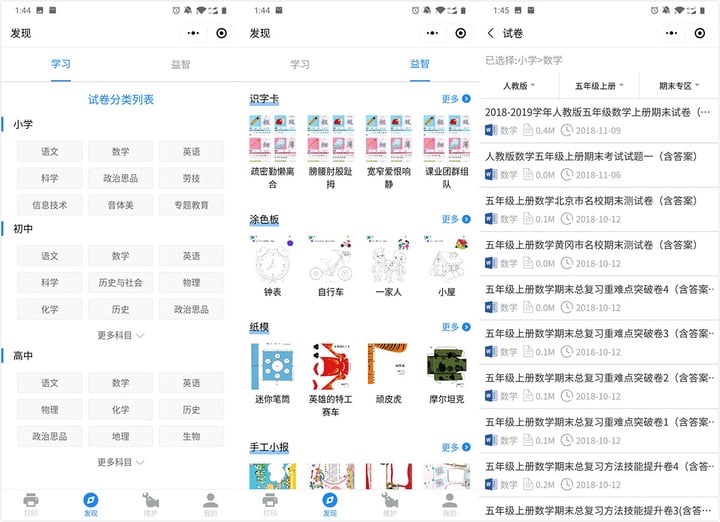
Task: Switch to 益智 tab in second screen
Action: pos(420,64)
